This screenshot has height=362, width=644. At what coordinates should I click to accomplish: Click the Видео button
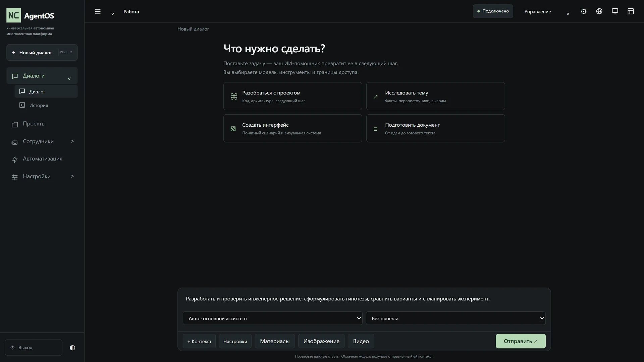click(x=361, y=341)
